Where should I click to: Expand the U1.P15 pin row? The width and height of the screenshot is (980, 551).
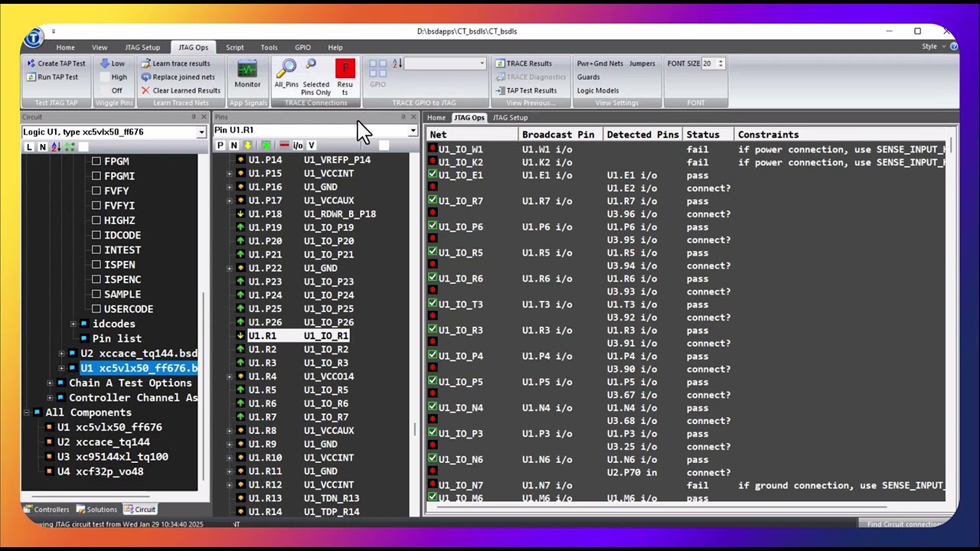229,174
